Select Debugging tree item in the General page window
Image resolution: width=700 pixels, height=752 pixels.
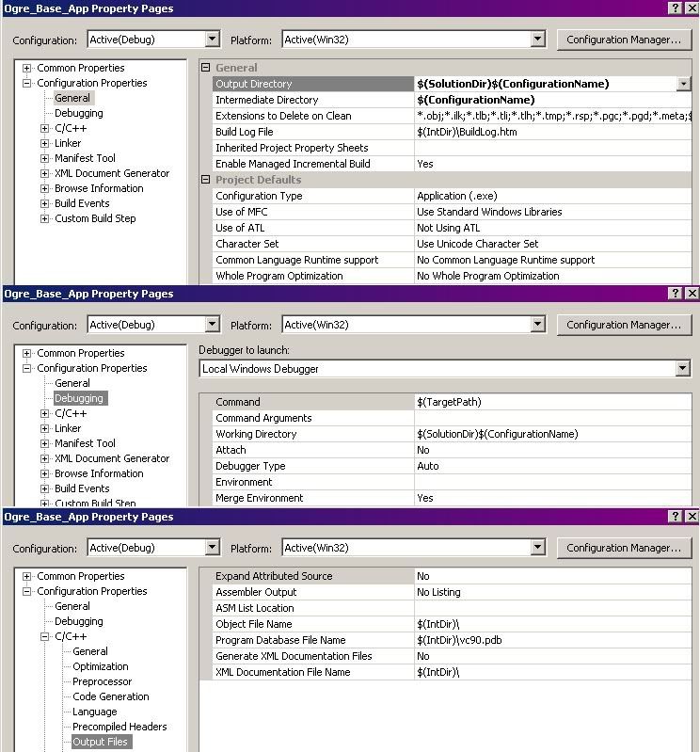(79, 113)
